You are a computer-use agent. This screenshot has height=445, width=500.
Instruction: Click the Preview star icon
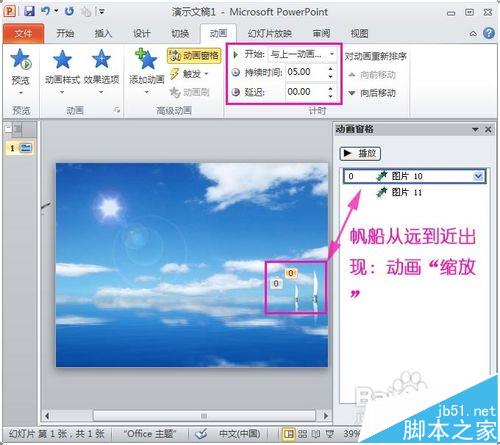click(21, 59)
